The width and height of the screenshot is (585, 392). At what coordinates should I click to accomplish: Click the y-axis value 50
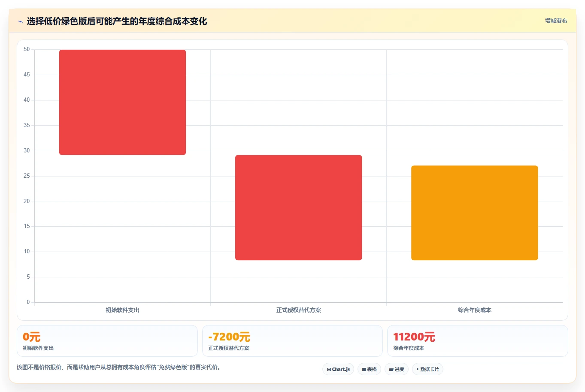27,49
